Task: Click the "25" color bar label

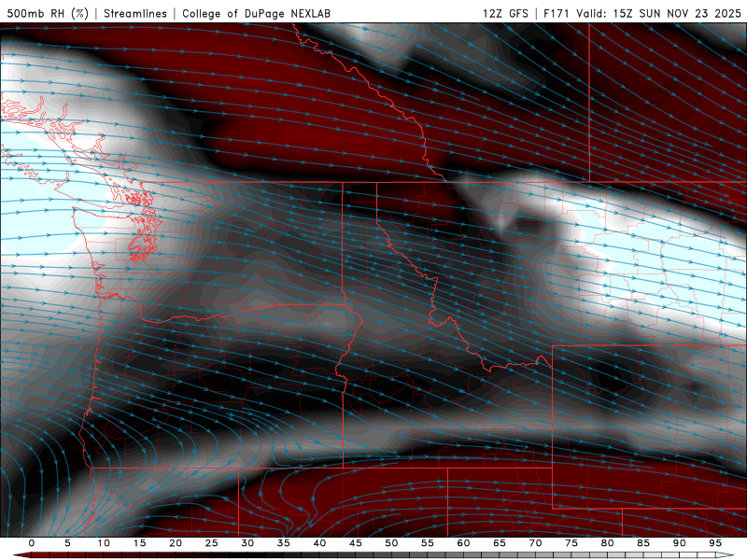Action: tap(212, 543)
